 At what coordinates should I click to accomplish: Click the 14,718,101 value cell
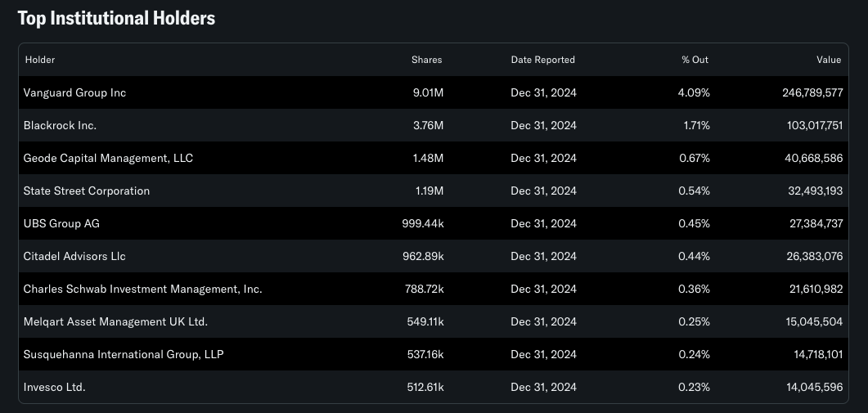pos(818,354)
